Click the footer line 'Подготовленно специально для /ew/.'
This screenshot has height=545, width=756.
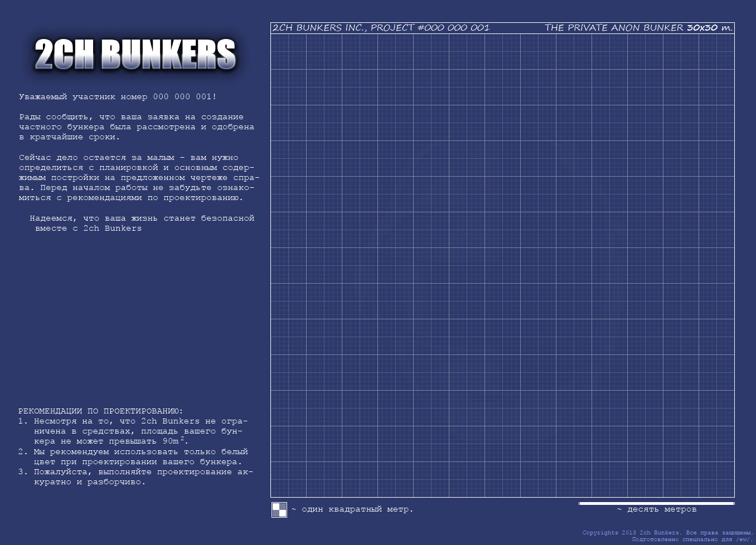(x=692, y=539)
